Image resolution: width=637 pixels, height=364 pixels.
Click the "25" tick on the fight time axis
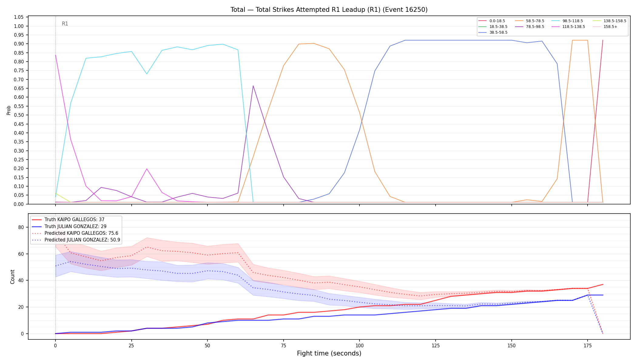pos(131,345)
